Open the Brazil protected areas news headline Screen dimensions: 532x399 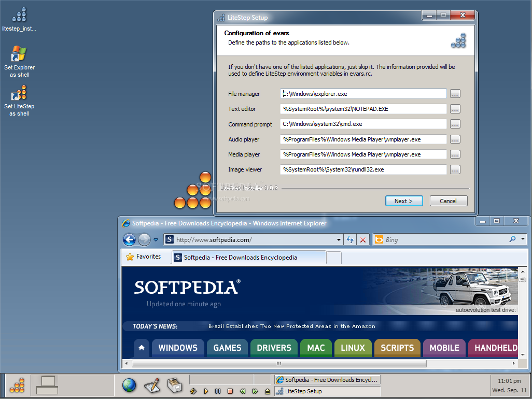[292, 326]
